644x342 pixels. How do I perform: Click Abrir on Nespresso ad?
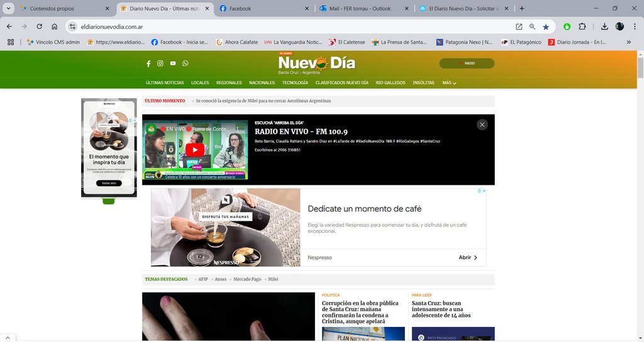tap(468, 257)
